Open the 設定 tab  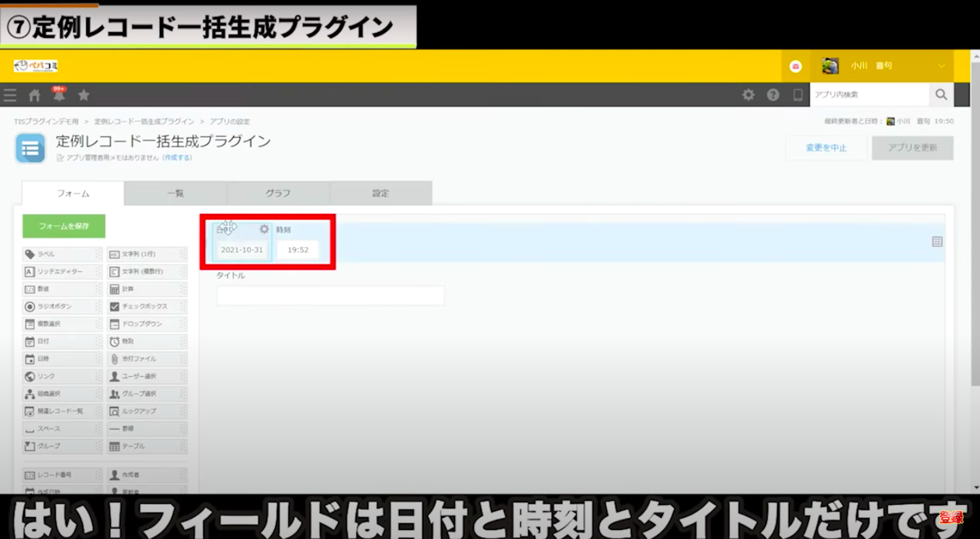pyautogui.click(x=381, y=194)
